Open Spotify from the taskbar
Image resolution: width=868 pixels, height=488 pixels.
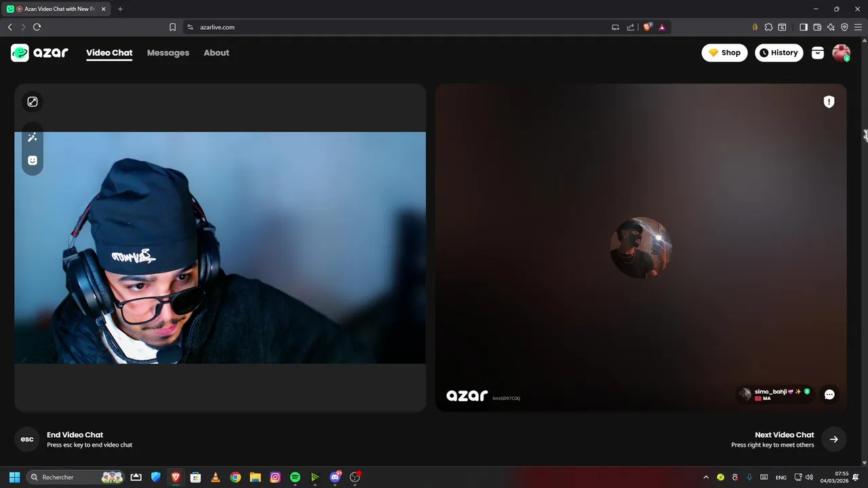[295, 477]
